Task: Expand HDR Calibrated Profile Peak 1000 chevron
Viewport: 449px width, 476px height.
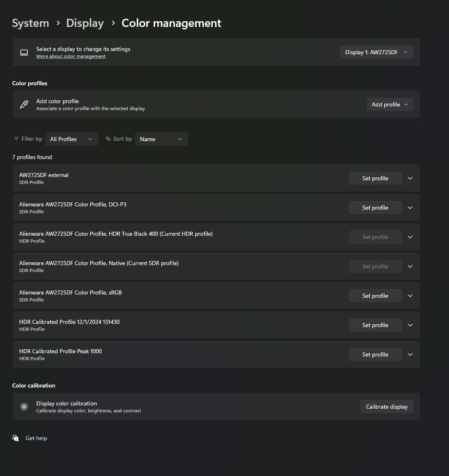Action: 410,354
